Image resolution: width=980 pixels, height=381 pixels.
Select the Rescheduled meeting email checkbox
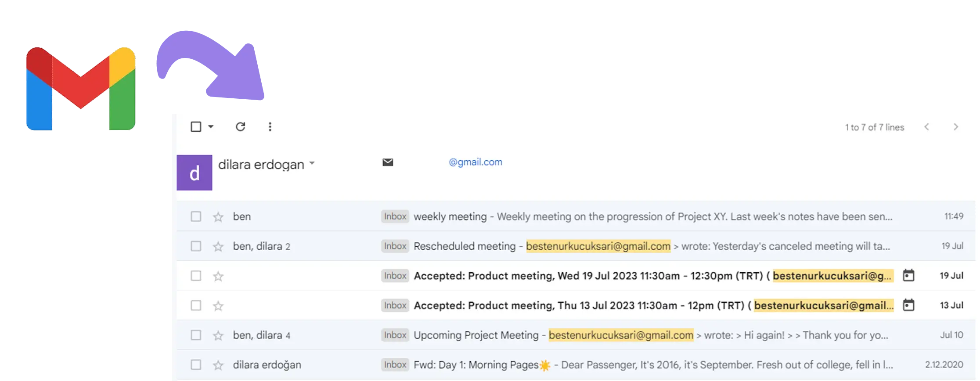click(196, 246)
